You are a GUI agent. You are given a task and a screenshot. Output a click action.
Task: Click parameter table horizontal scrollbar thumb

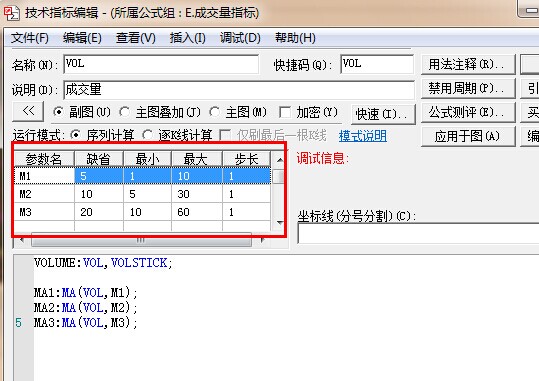coord(141,240)
